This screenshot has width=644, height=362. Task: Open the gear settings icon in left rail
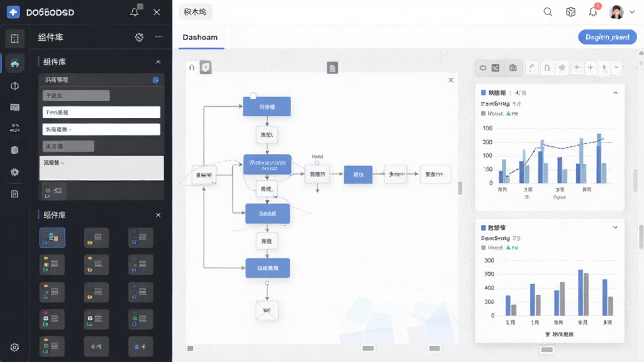pyautogui.click(x=15, y=347)
